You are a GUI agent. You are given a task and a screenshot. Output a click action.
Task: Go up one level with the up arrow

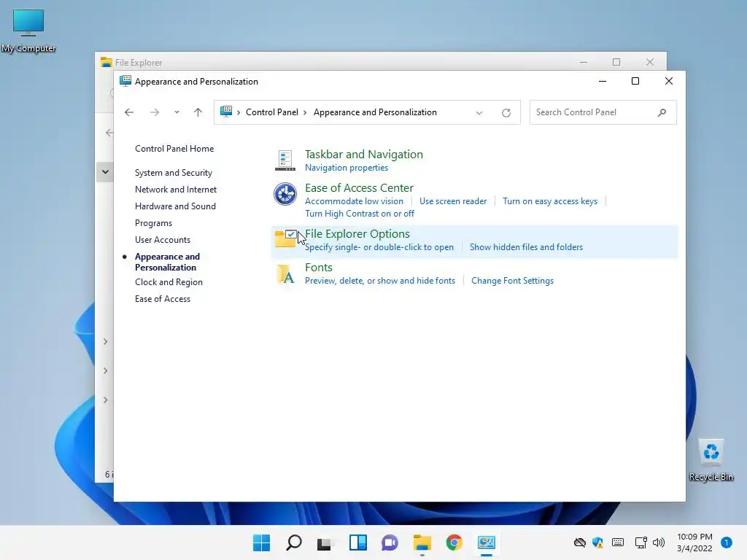click(x=198, y=112)
